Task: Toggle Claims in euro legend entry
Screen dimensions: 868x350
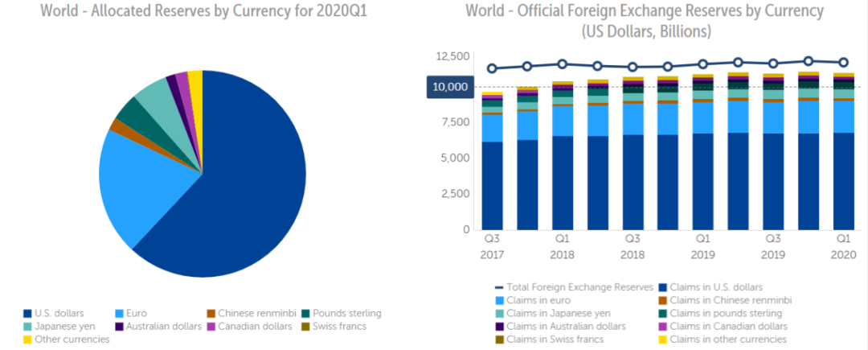Action: coord(531,300)
